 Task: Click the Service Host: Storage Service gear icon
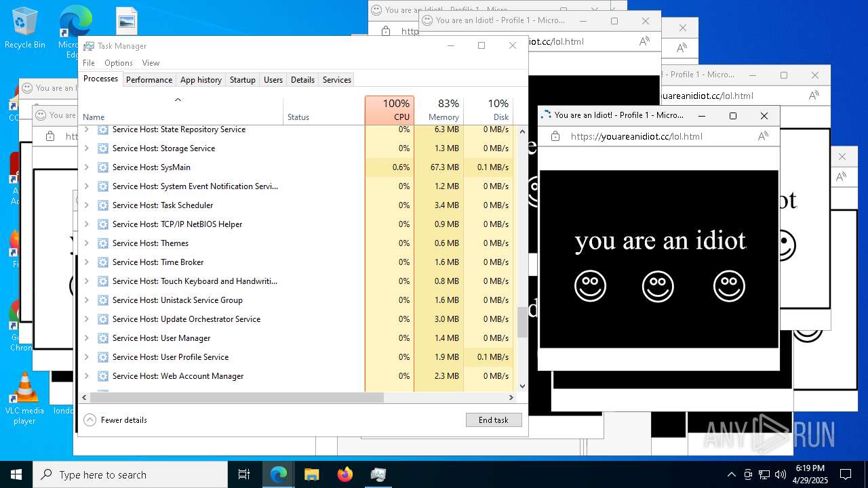(103, 148)
